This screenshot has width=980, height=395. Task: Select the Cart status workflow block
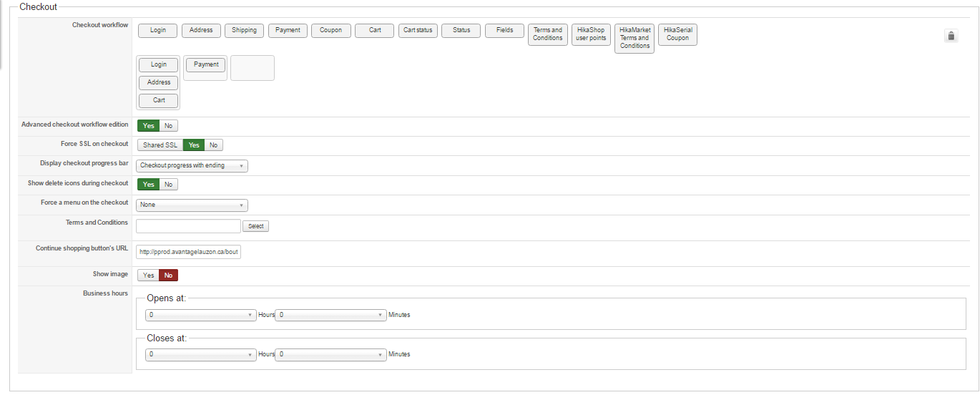coord(418,30)
